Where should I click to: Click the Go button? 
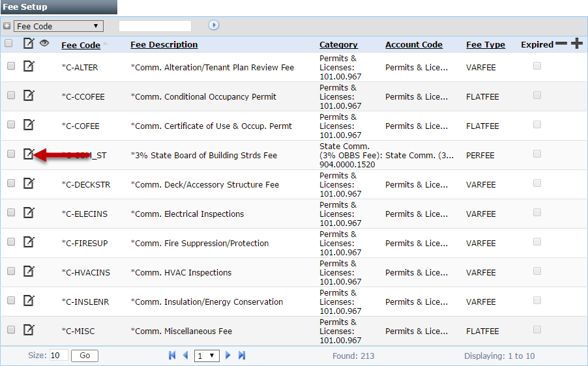click(85, 356)
